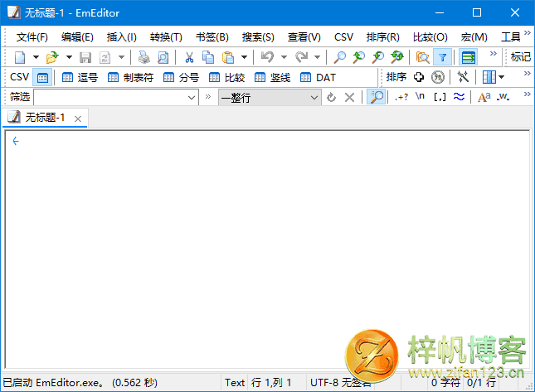This screenshot has height=392, width=535.
Task: Click the 标记 markers toolbar label
Action: 521,57
